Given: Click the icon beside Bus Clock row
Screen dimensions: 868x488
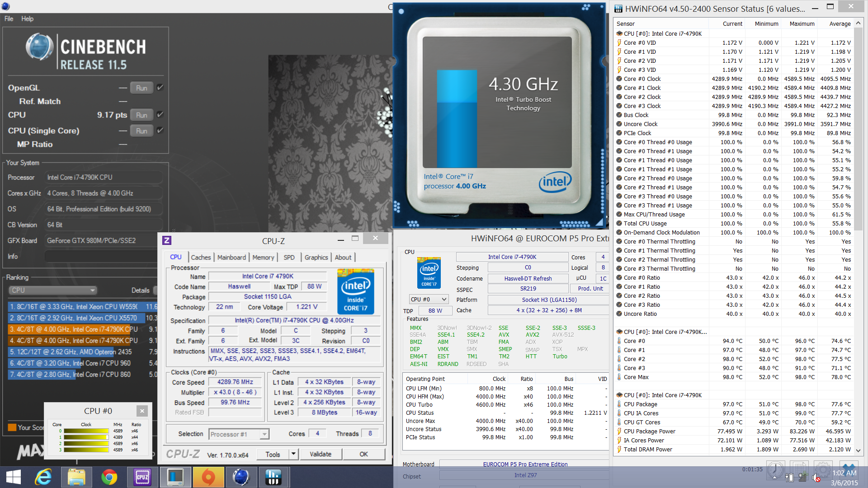Looking at the screenshot, I should 619,115.
